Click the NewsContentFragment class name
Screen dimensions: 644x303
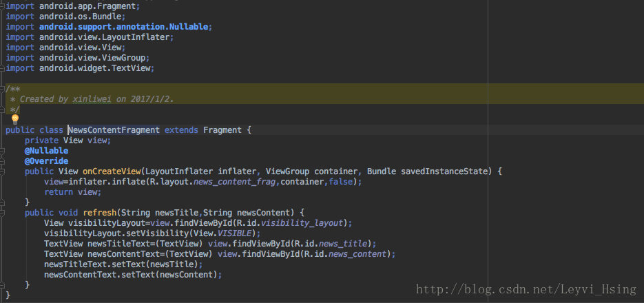click(114, 130)
